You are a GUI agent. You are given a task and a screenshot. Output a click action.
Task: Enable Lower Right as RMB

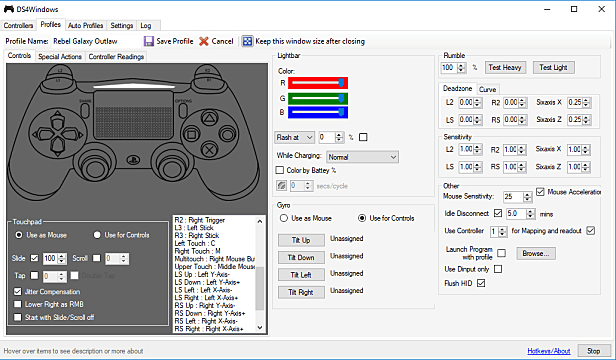(17, 304)
